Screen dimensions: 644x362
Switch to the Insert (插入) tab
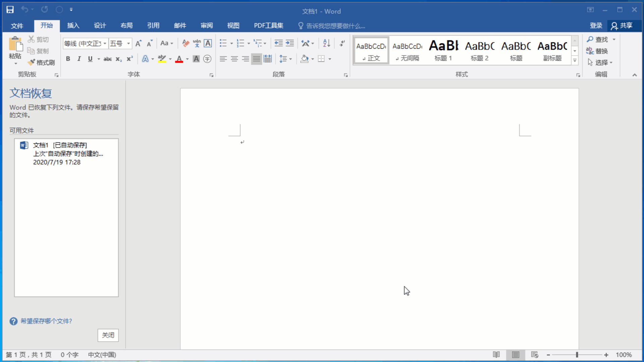click(73, 25)
